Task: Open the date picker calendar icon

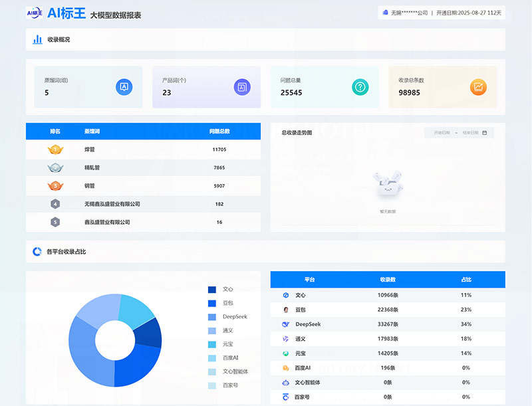Action: (x=484, y=133)
